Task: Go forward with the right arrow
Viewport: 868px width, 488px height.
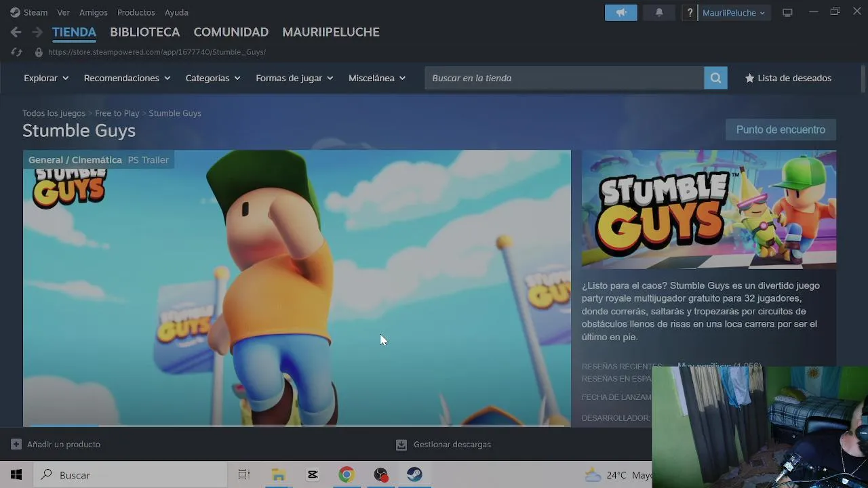Action: point(37,32)
